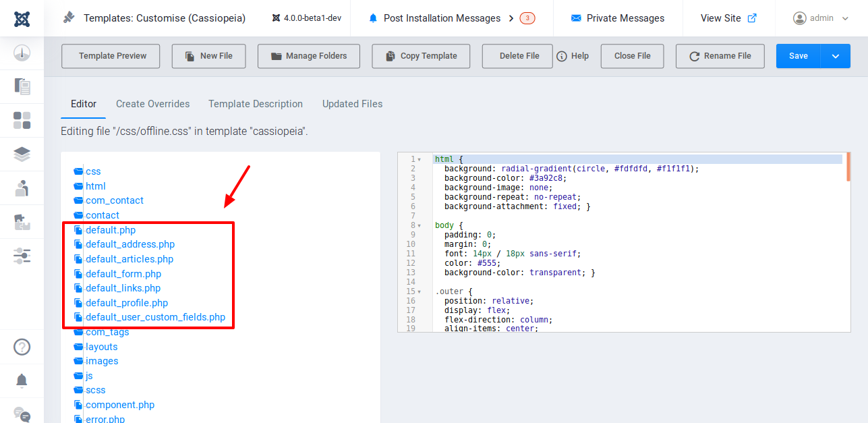
Task: Select the dashboard gauge icon in sidebar
Action: coord(21,53)
